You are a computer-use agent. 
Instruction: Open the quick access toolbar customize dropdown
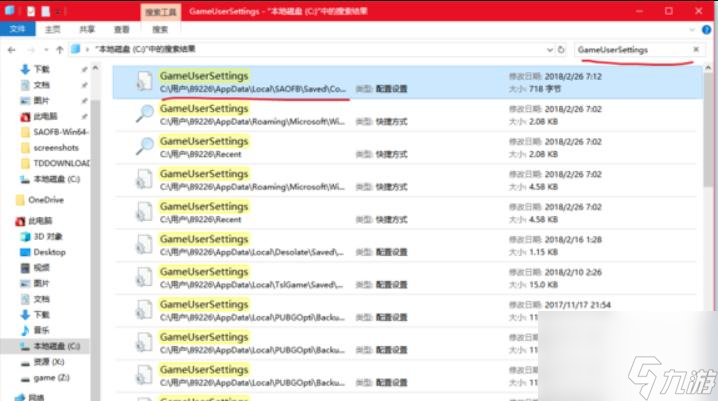pyautogui.click(x=60, y=11)
